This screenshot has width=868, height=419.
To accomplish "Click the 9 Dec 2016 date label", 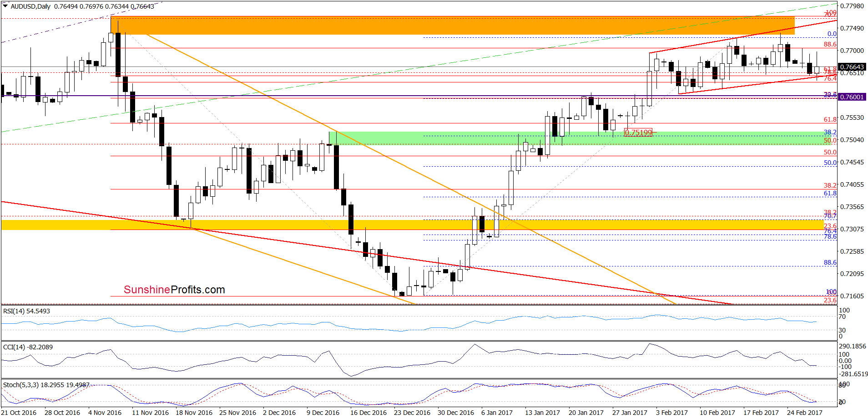I will [323, 413].
